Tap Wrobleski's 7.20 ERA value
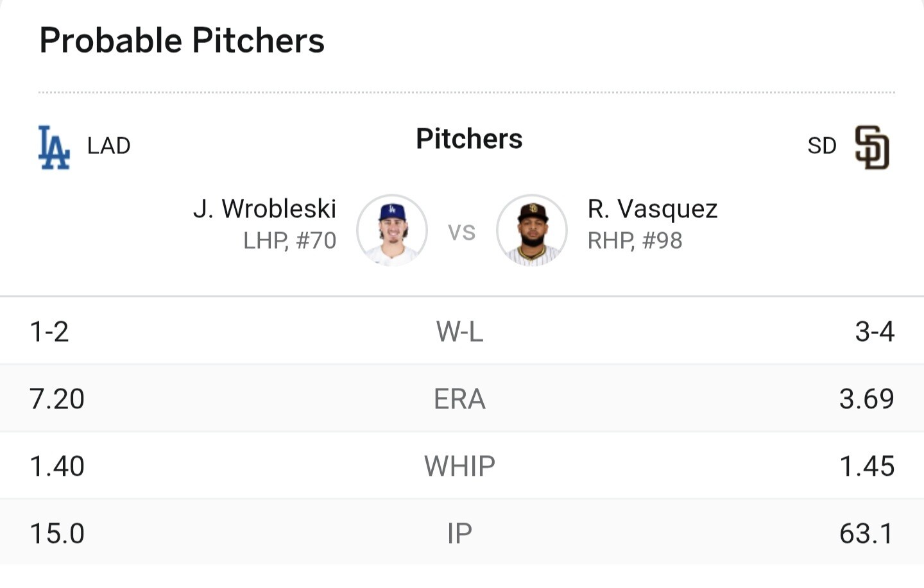 (57, 399)
